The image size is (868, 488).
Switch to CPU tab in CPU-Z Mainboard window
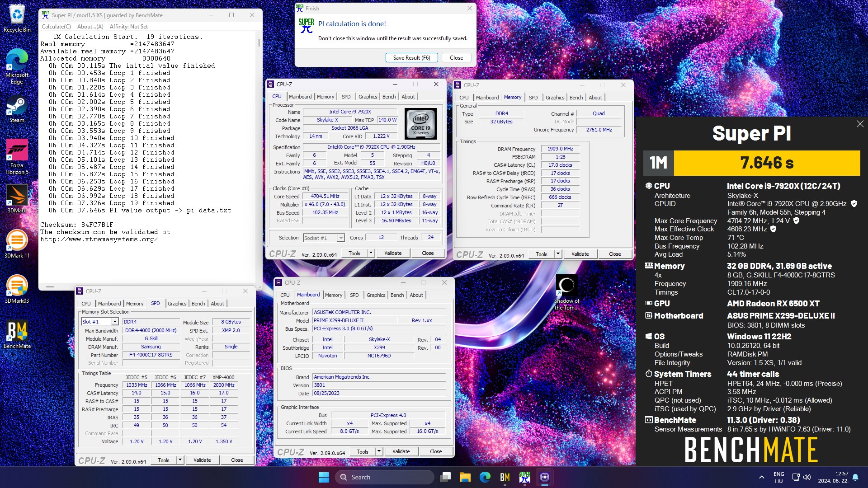tap(285, 295)
